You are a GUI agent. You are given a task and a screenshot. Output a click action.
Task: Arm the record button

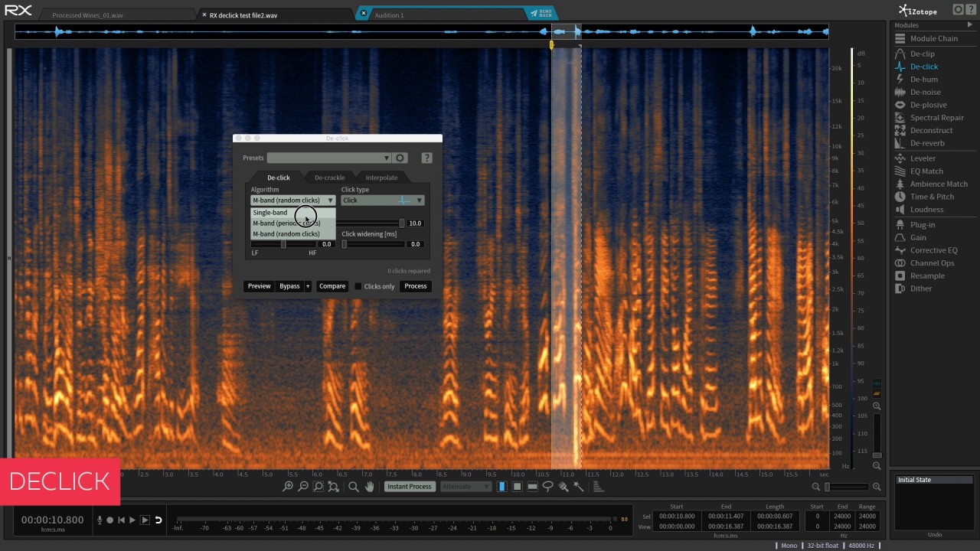point(110,520)
